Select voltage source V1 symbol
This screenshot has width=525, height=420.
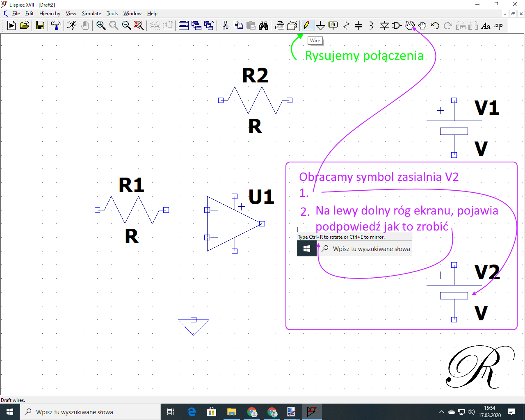454,128
